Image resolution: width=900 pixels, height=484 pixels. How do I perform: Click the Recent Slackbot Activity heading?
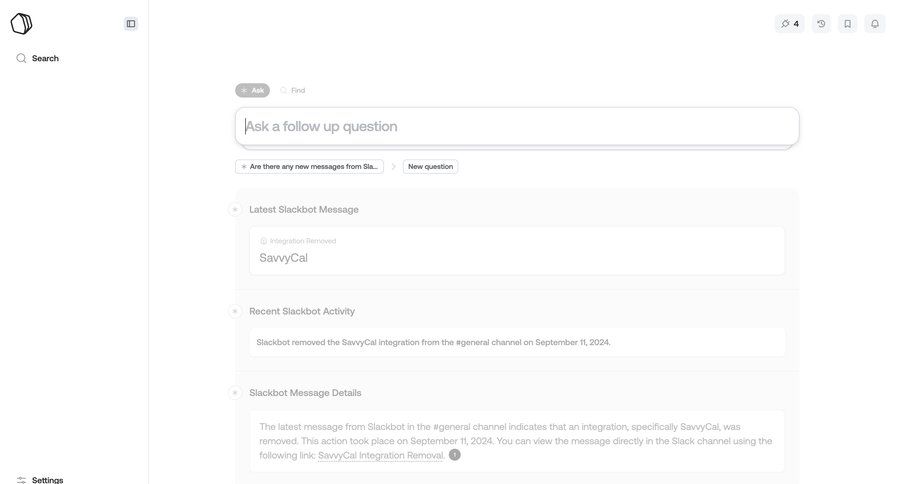pyautogui.click(x=302, y=311)
